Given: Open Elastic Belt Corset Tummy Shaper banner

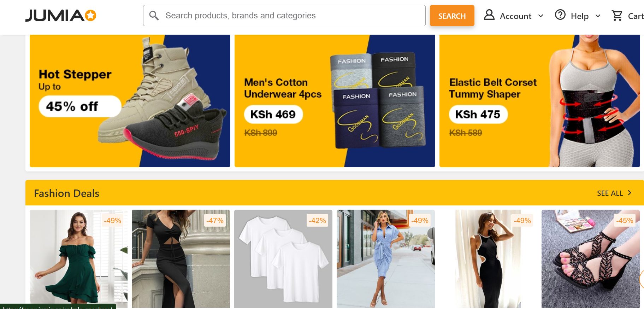Looking at the screenshot, I should (x=540, y=101).
